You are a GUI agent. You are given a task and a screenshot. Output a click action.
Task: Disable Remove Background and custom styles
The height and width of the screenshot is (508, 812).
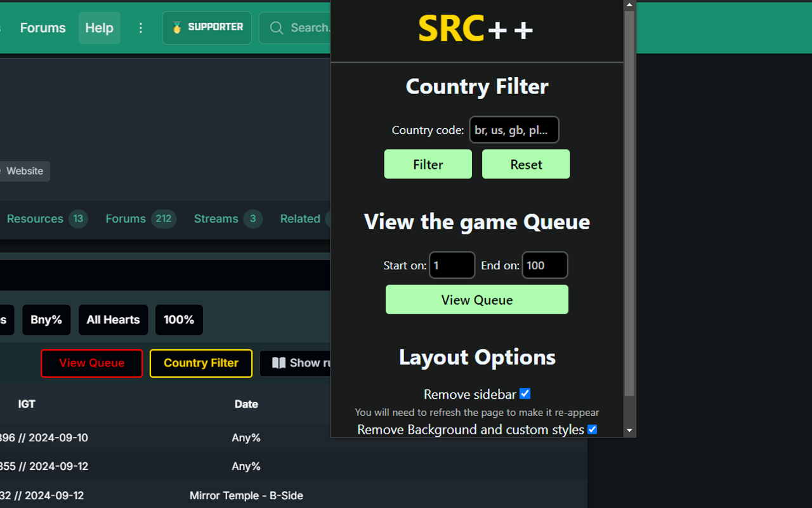click(592, 429)
